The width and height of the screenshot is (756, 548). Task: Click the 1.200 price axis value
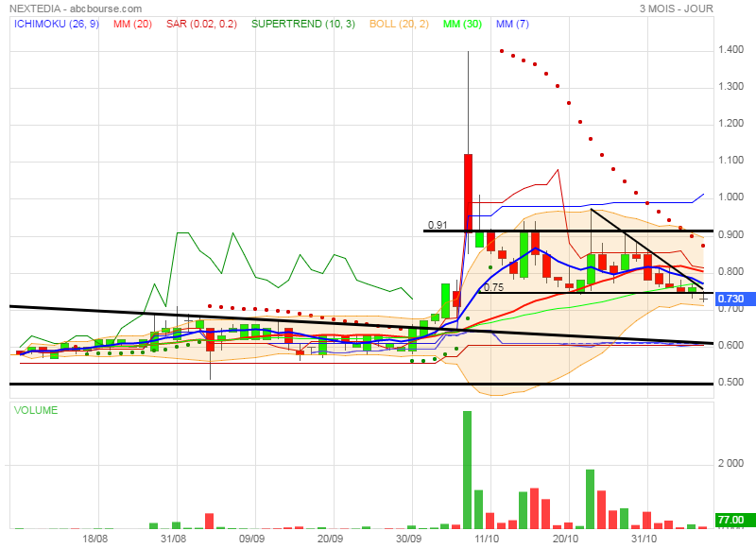[730, 124]
